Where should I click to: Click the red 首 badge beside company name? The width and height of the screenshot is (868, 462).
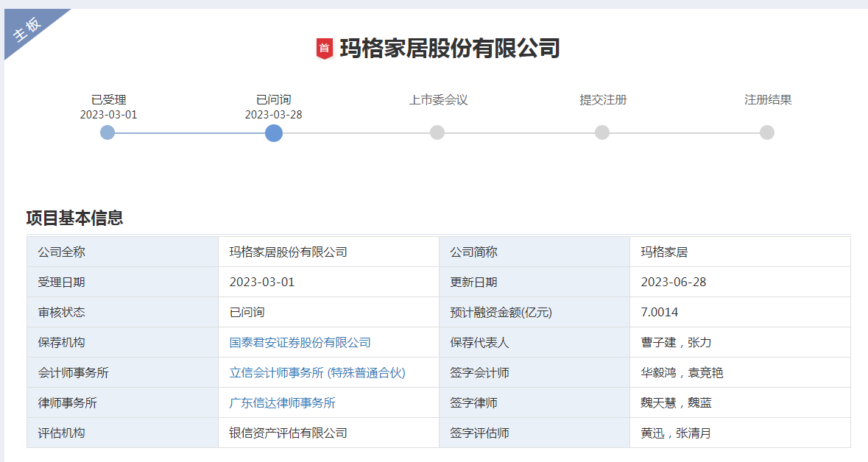324,49
